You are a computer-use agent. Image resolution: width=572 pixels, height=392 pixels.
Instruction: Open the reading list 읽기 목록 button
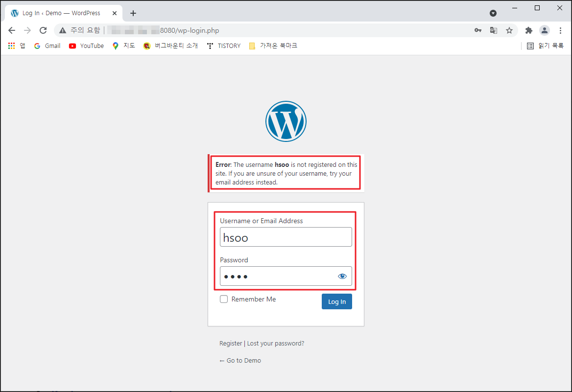(x=546, y=46)
